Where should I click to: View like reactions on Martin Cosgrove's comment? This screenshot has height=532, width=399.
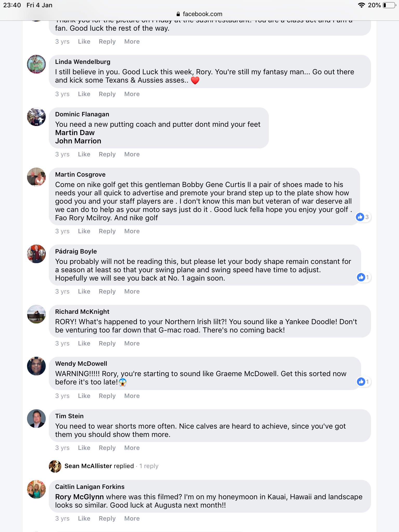(x=363, y=217)
